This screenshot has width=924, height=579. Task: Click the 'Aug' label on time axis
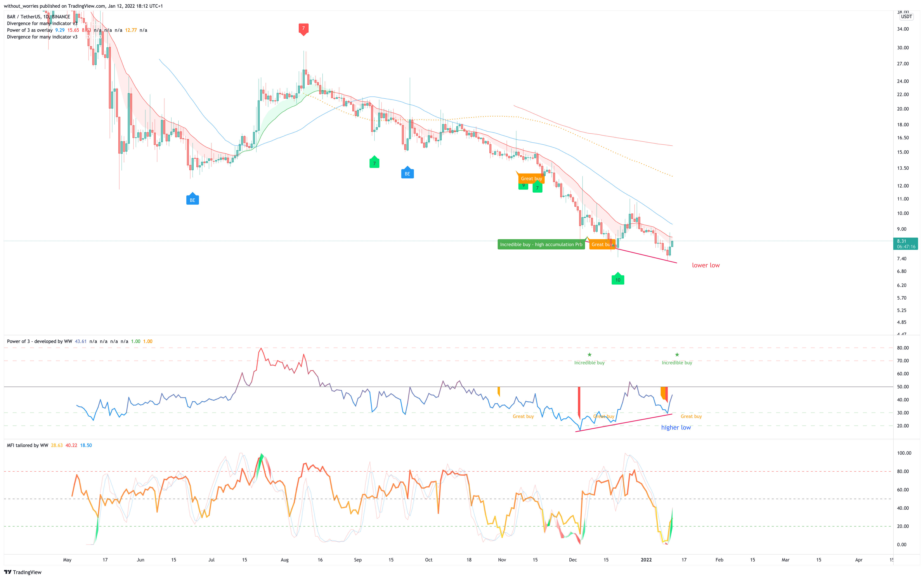click(x=285, y=560)
